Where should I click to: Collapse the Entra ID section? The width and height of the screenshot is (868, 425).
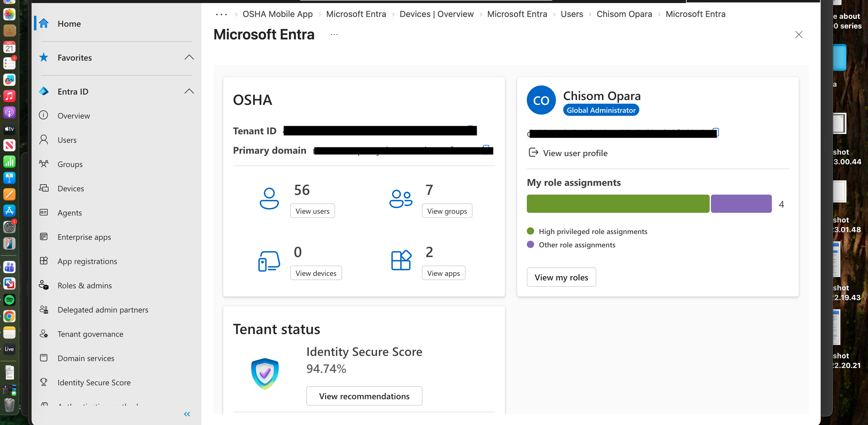tap(189, 91)
